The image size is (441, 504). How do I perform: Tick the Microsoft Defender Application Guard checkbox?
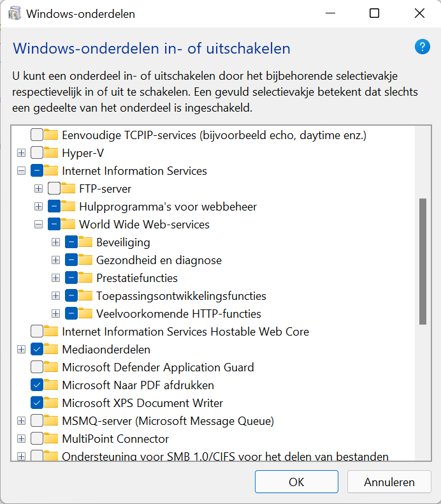37,367
